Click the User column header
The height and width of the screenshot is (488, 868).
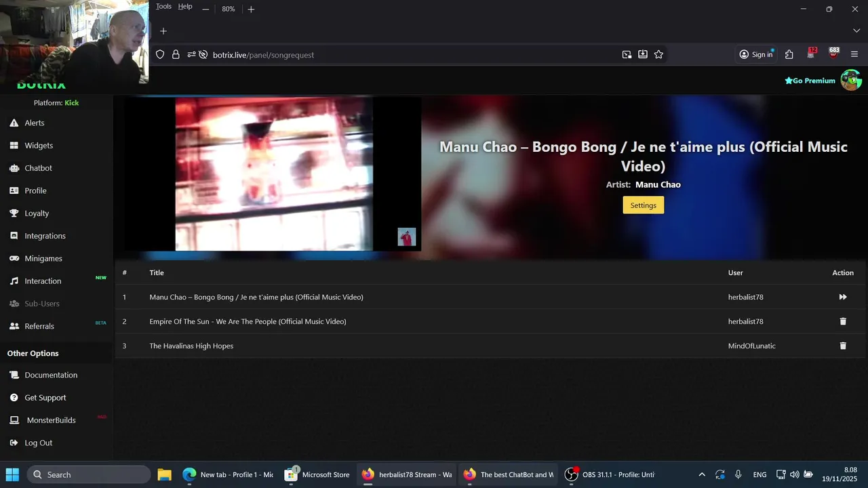pyautogui.click(x=736, y=272)
